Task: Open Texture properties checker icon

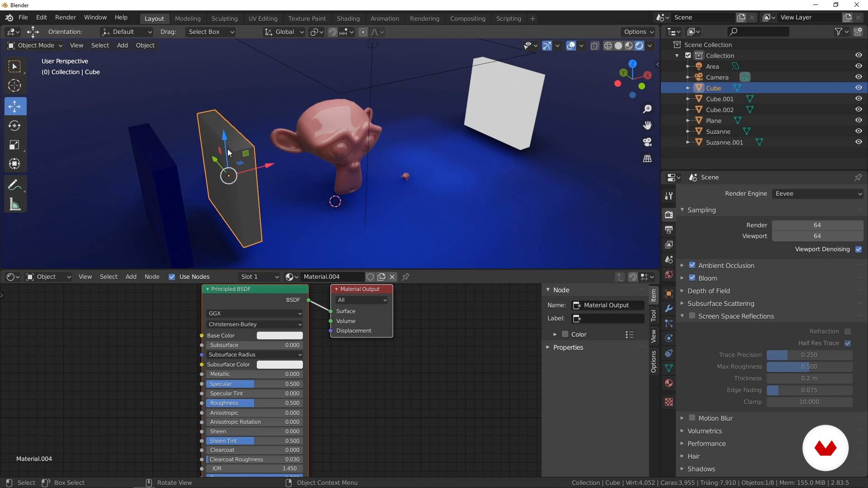Action: [669, 402]
